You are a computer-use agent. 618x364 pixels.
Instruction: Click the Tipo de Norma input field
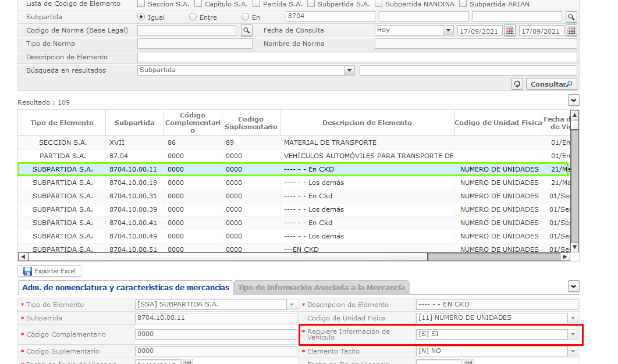pos(195,44)
